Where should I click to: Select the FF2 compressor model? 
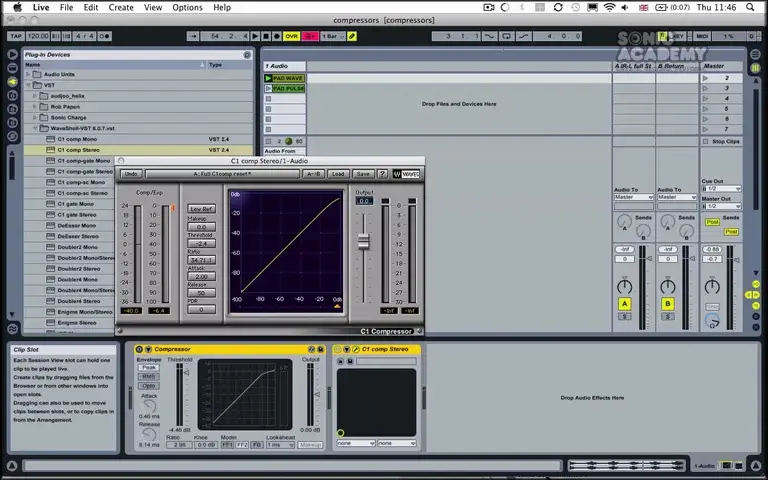coord(242,445)
